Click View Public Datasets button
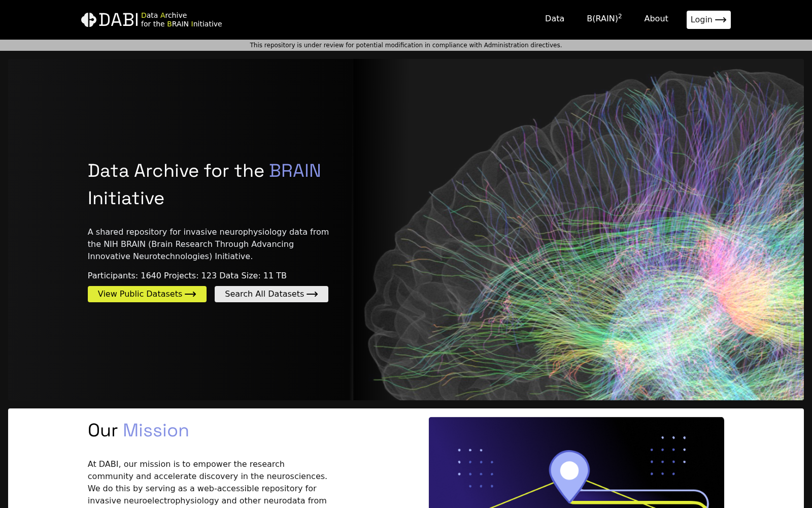This screenshot has width=812, height=508. 147,294
